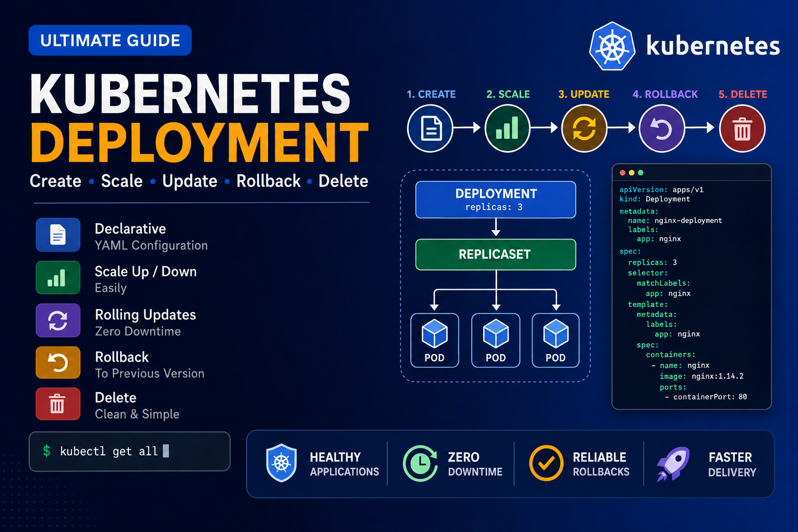
Task: Click the large KUBERNETES title word
Action: pos(190,94)
